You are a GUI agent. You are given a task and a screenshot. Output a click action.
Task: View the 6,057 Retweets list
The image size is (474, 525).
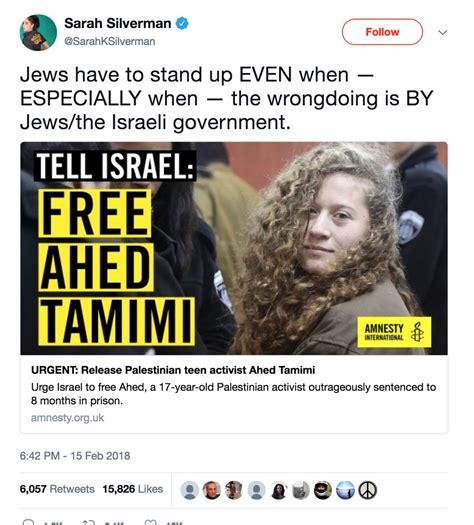click(57, 489)
